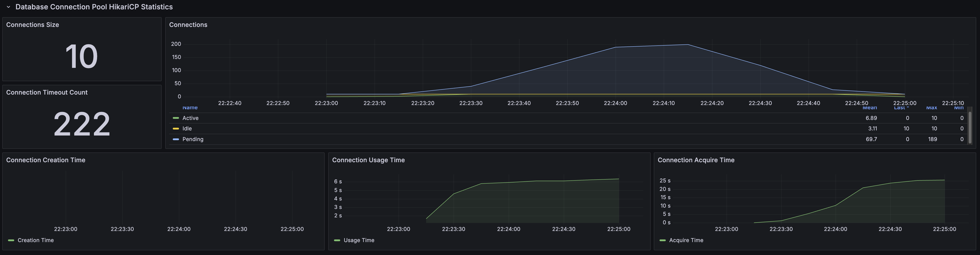Toggle visibility of the Pending series label
The width and height of the screenshot is (980, 255).
point(193,140)
